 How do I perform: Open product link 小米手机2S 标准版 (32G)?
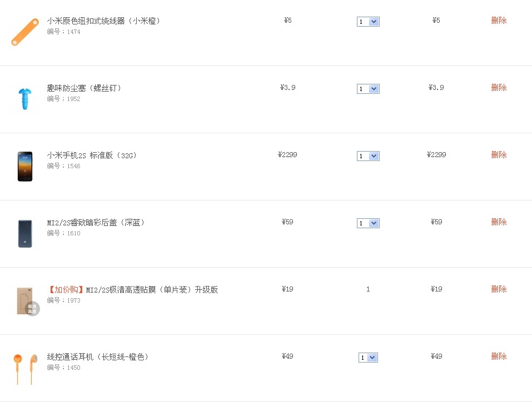tap(92, 155)
